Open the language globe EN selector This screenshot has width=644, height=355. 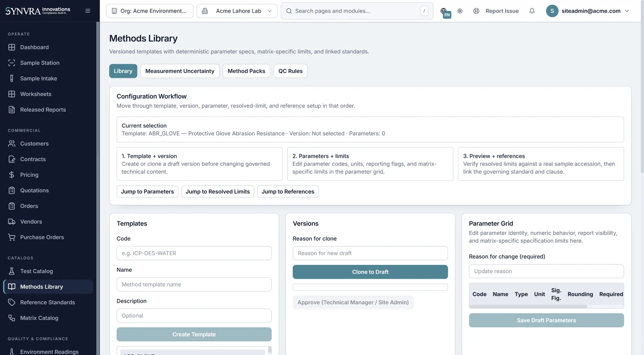pyautogui.click(x=445, y=12)
